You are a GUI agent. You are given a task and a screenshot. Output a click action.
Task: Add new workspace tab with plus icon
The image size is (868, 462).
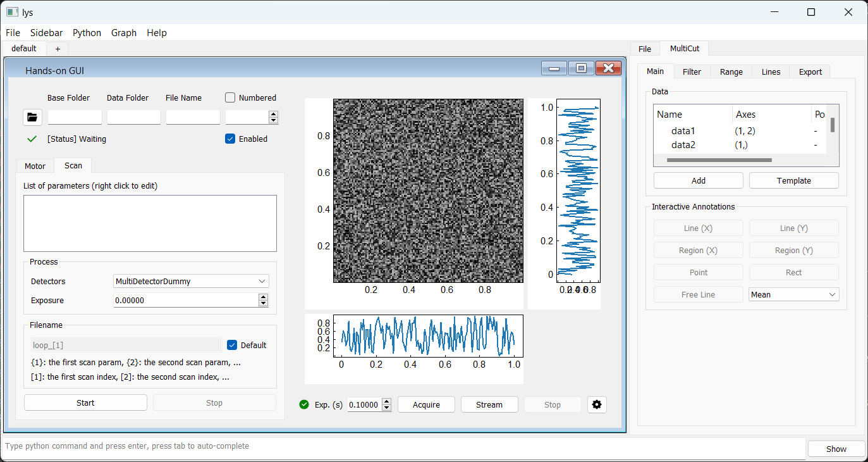[x=58, y=49]
